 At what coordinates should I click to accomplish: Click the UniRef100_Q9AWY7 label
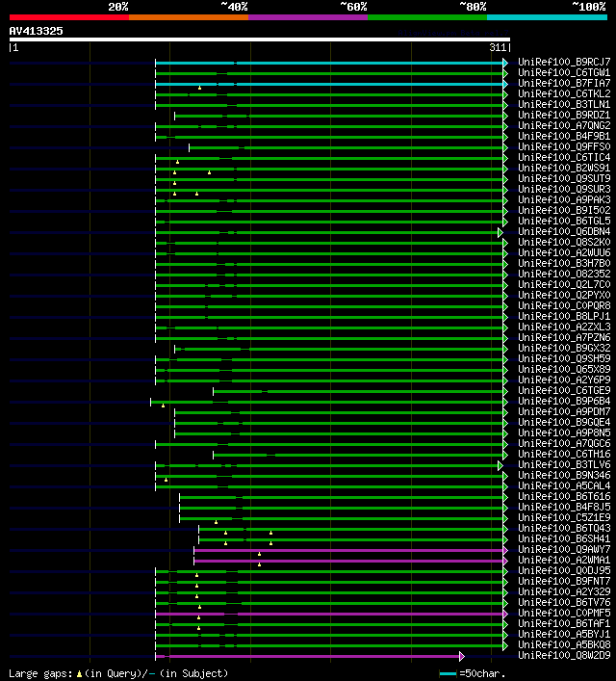[564, 549]
